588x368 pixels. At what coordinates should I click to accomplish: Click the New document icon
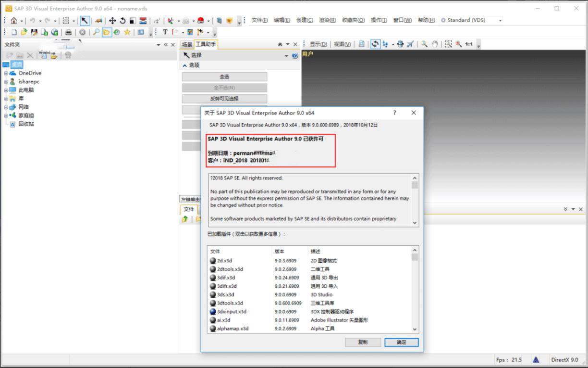[14, 32]
